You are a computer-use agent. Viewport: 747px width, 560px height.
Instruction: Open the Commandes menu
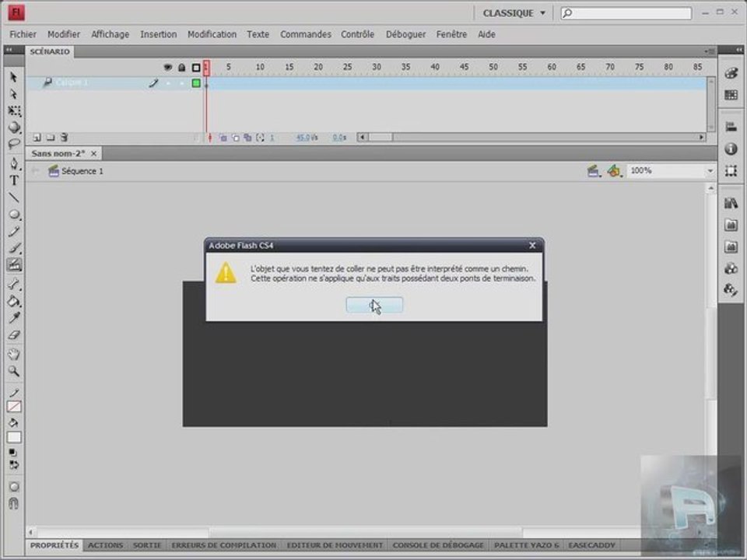point(305,34)
